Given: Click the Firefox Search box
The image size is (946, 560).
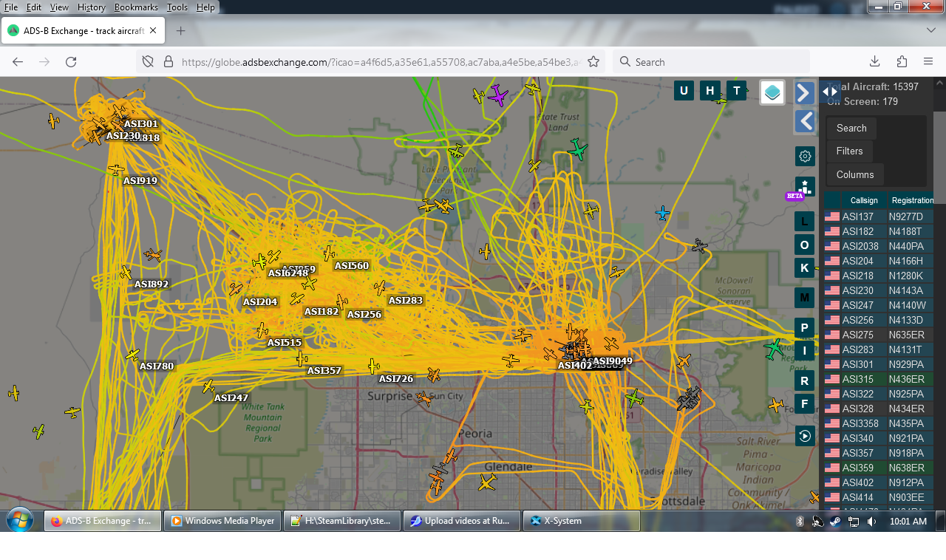Looking at the screenshot, I should [x=712, y=62].
